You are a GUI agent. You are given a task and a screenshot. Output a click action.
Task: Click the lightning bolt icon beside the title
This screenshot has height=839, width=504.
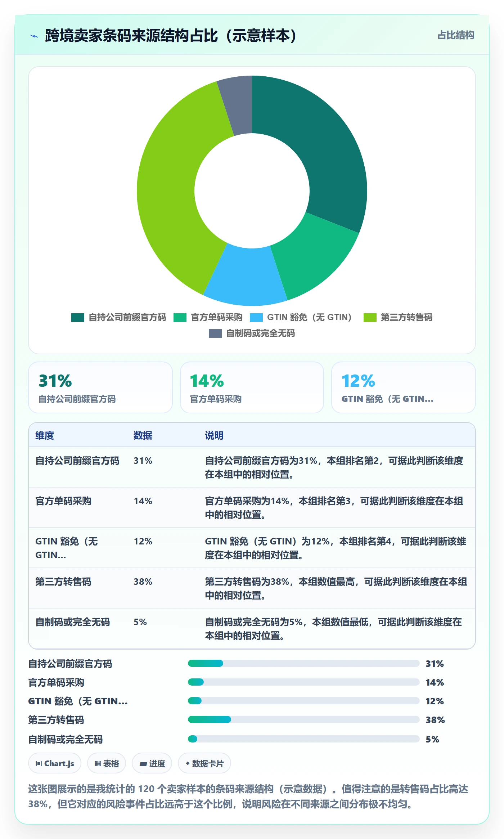34,36
